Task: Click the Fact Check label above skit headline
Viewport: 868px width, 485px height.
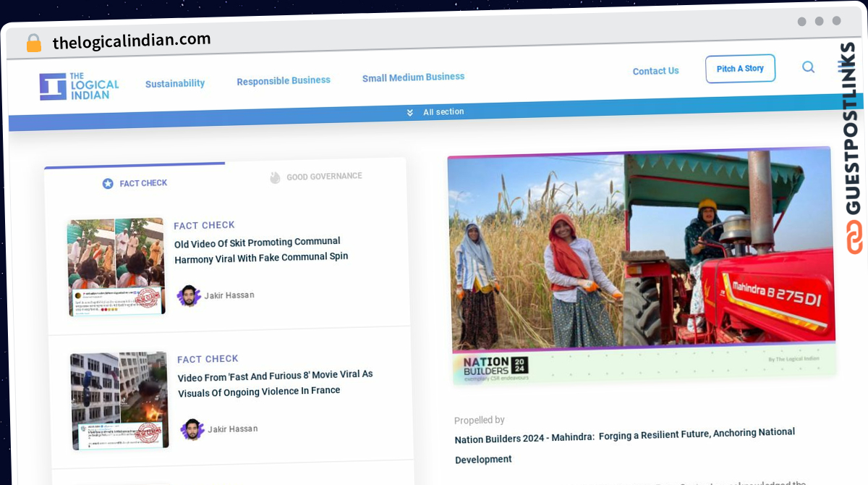Action: click(205, 225)
